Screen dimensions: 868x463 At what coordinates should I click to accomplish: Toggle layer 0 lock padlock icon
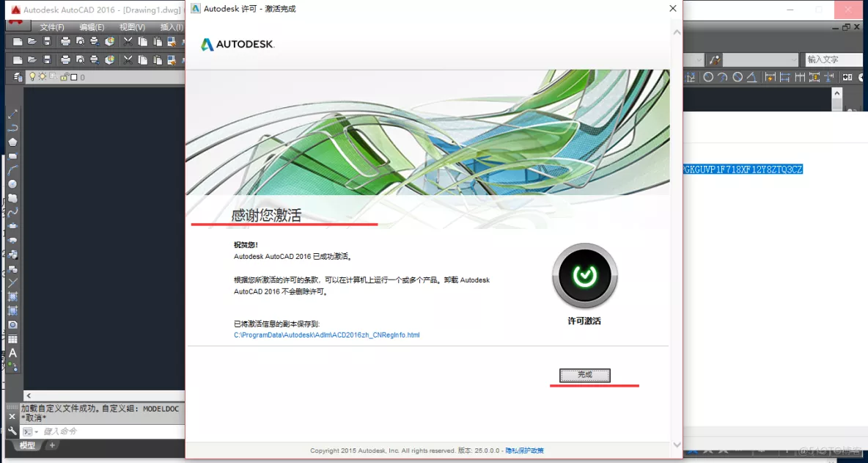(64, 77)
